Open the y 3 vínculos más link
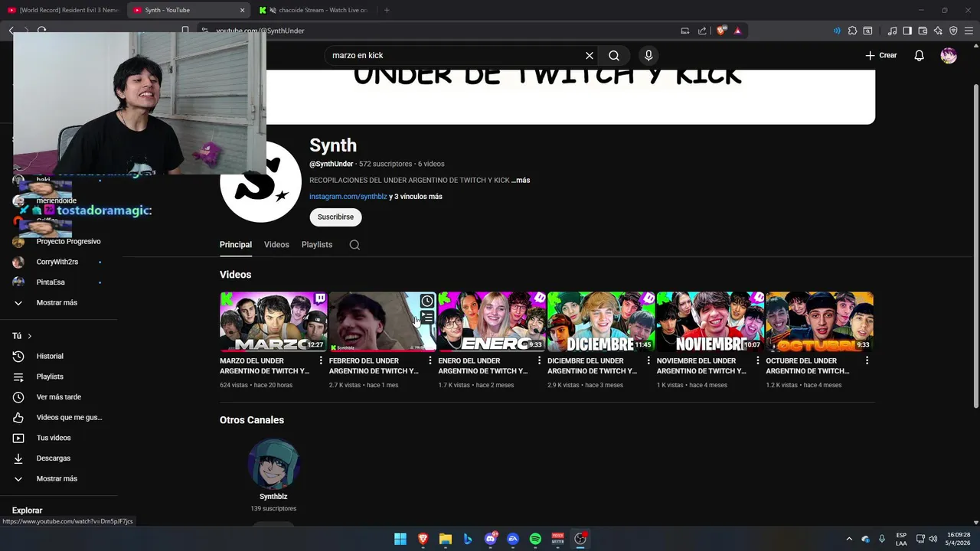Image resolution: width=980 pixels, height=551 pixels. [416, 197]
